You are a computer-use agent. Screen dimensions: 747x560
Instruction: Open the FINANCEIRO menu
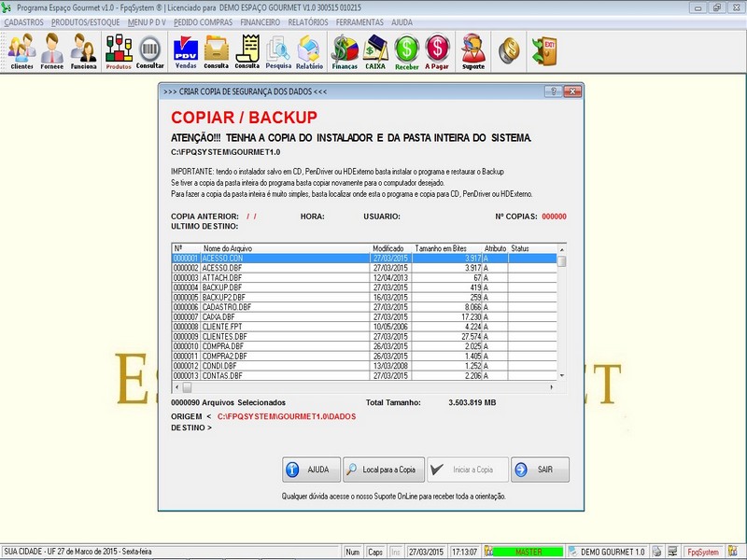point(261,22)
